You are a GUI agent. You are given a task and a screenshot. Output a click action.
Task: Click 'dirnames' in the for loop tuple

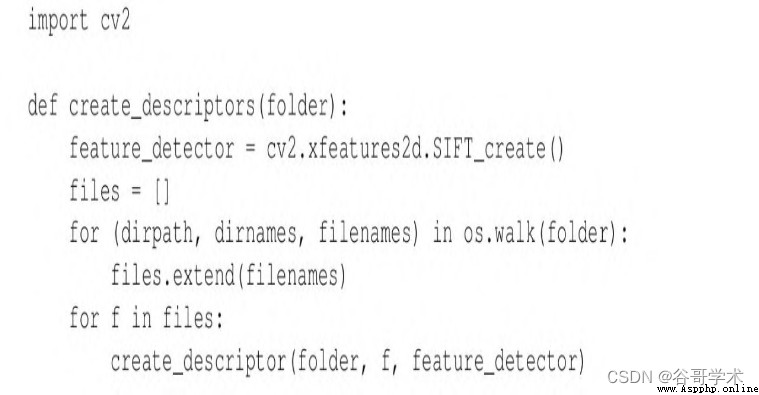point(256,233)
